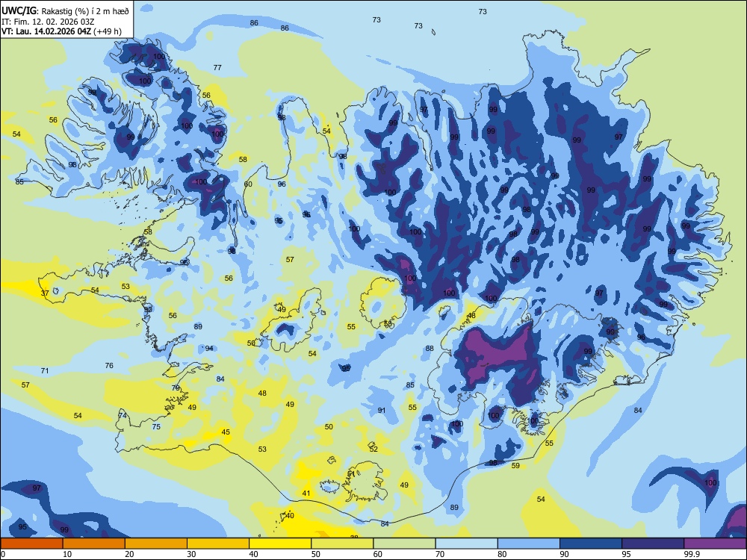Click the '(+49 h)' forecast offset text

pos(107,31)
